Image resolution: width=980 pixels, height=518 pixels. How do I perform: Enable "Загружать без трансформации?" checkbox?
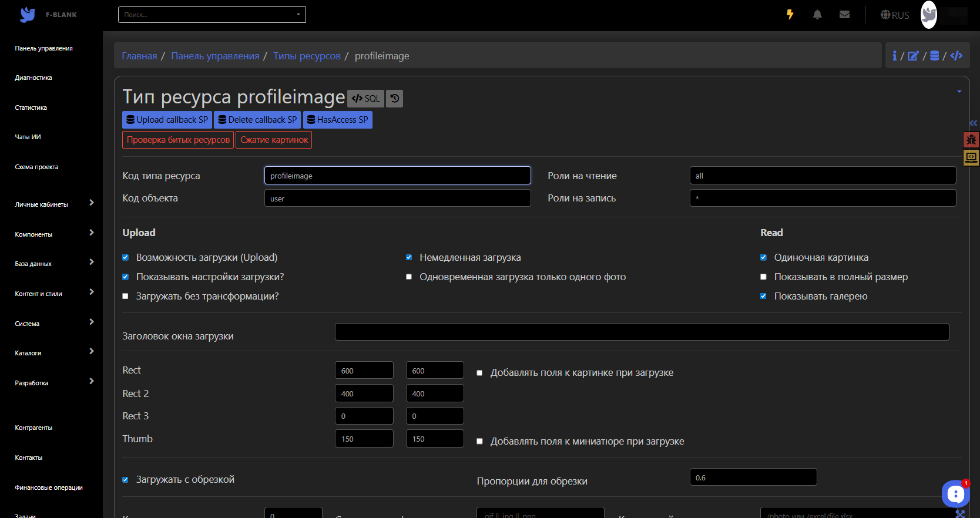(x=125, y=297)
